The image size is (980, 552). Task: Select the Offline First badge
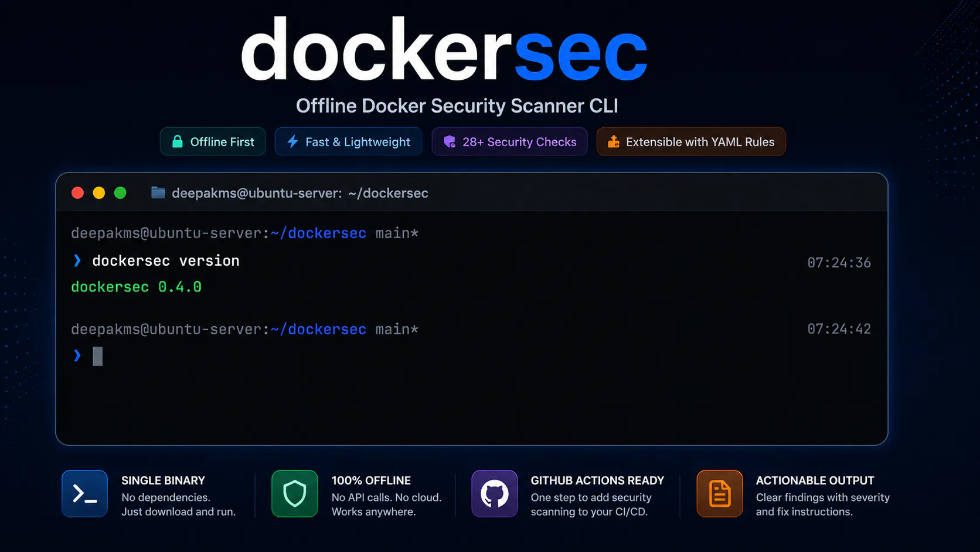tap(213, 141)
